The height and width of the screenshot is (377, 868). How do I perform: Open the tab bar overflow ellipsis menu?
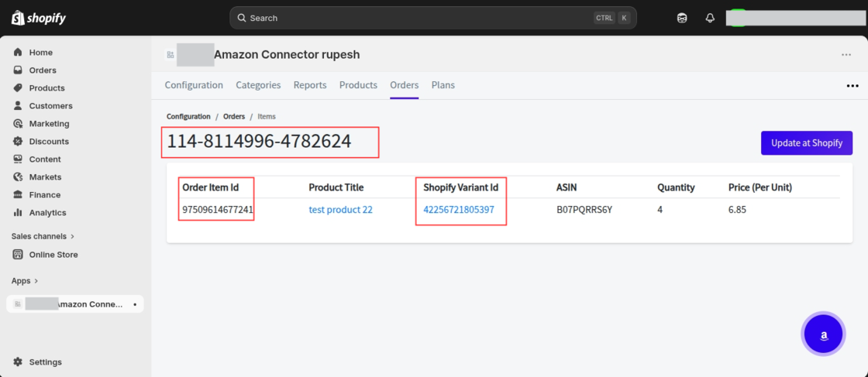tap(852, 86)
